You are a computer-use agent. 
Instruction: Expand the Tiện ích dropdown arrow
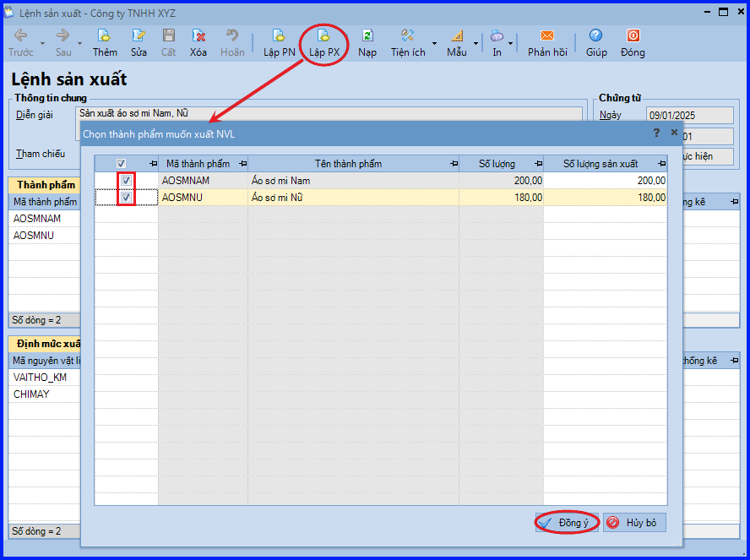(434, 44)
